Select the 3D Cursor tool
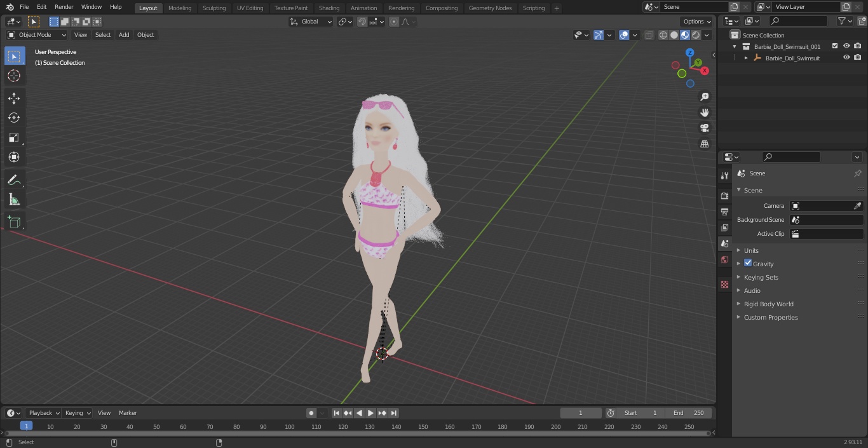Screen dimensions: 868x448 pyautogui.click(x=14, y=76)
